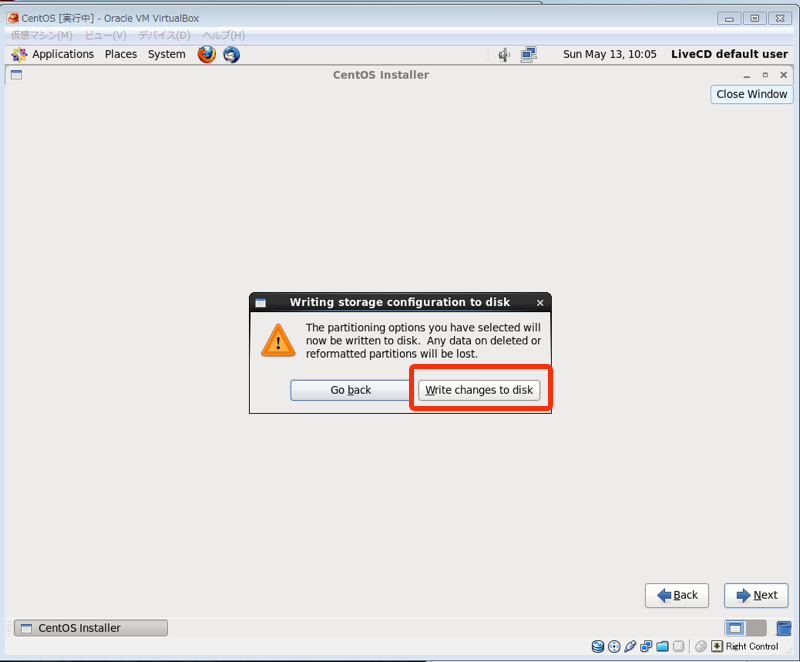Open the ヘルプ(H) menu
This screenshot has width=800, height=662.
[223, 35]
